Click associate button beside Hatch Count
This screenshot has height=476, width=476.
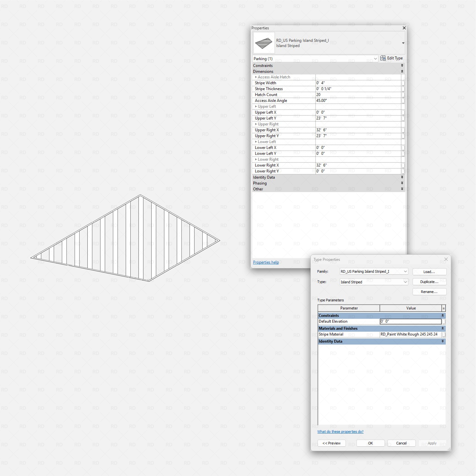(x=403, y=95)
